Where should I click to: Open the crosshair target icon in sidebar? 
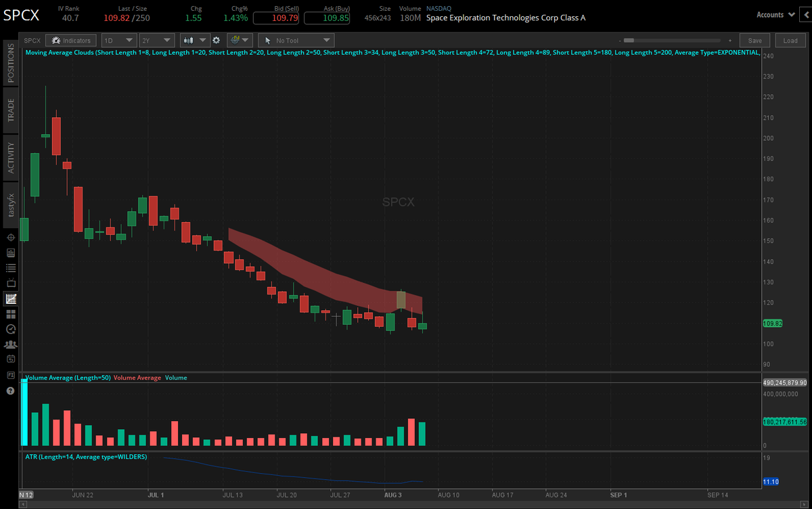point(11,238)
